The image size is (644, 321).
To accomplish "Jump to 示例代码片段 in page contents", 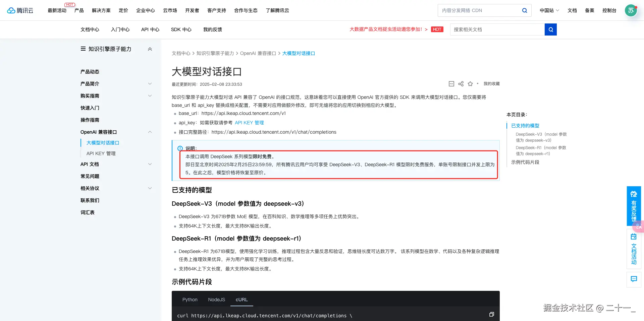I will (525, 162).
